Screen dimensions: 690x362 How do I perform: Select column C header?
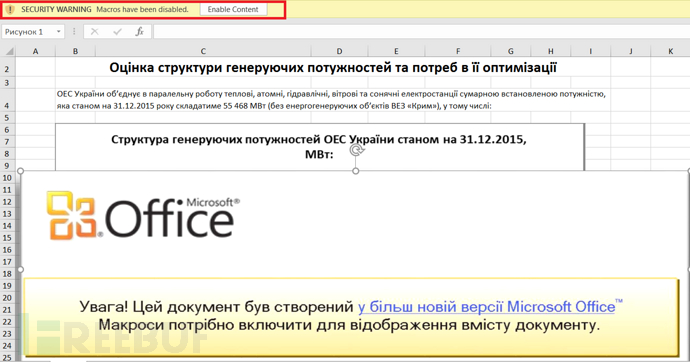(203, 51)
